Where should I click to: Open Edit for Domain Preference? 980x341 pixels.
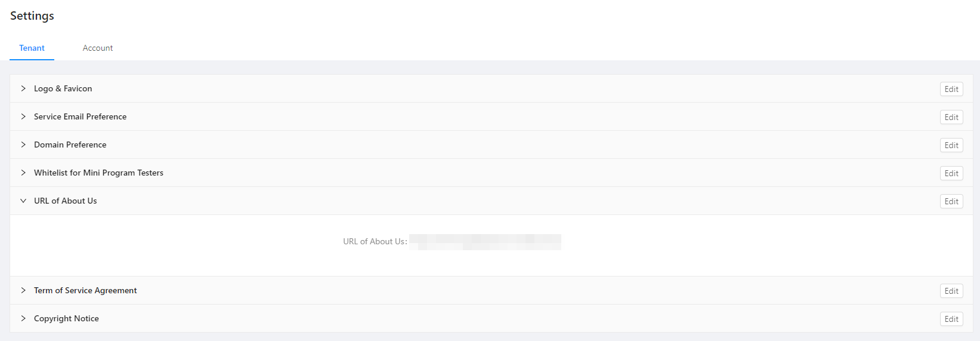pos(951,145)
